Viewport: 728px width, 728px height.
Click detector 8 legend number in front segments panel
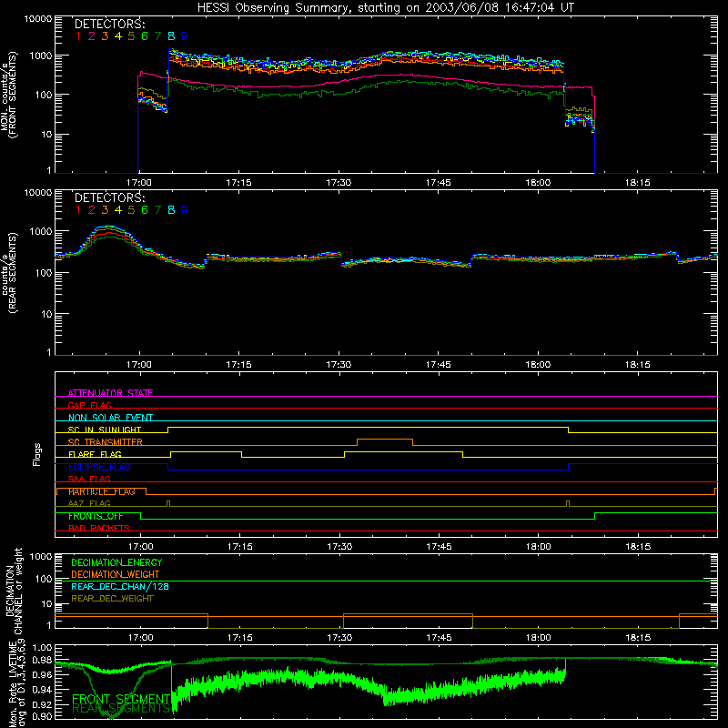pyautogui.click(x=171, y=36)
